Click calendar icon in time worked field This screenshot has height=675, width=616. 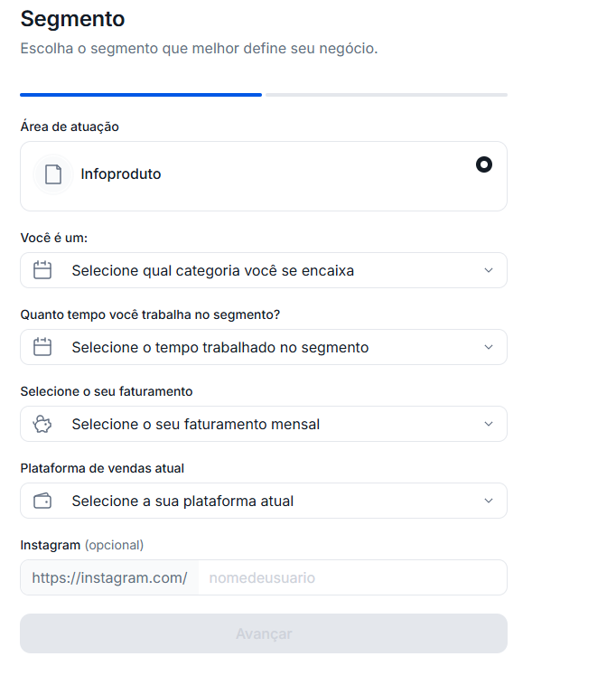[x=42, y=347]
